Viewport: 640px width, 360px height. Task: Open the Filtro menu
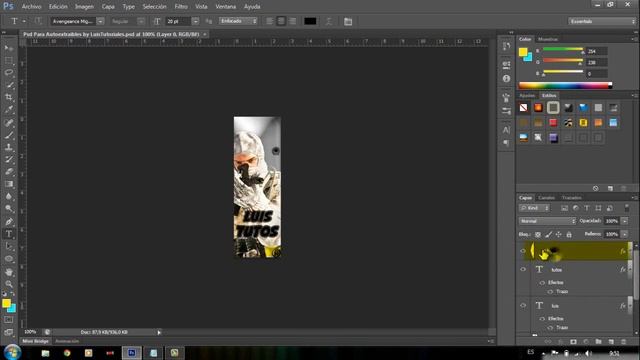pos(181,7)
